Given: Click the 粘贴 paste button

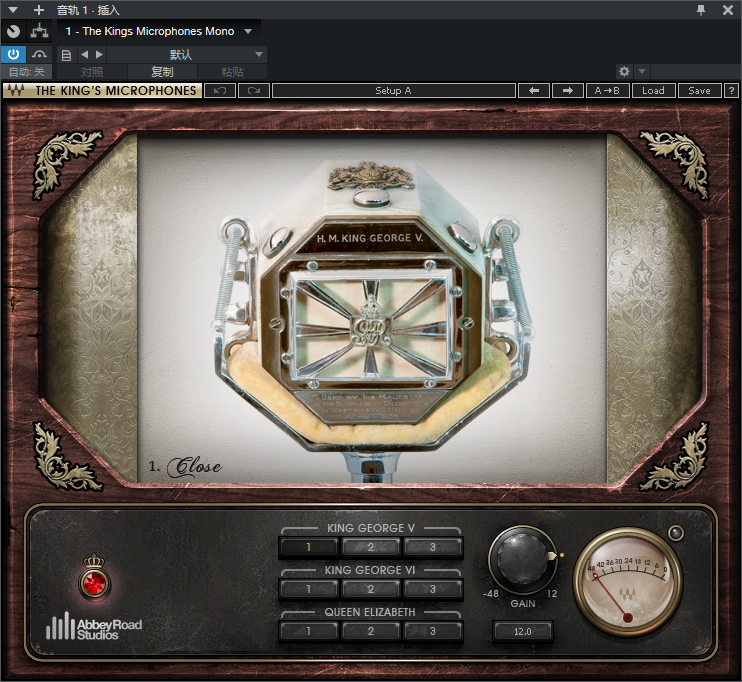Looking at the screenshot, I should [232, 72].
